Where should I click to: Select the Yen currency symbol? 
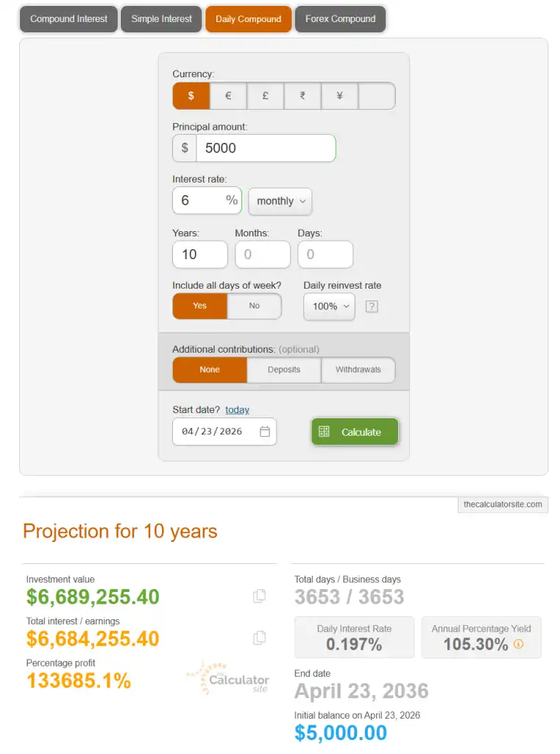[339, 96]
